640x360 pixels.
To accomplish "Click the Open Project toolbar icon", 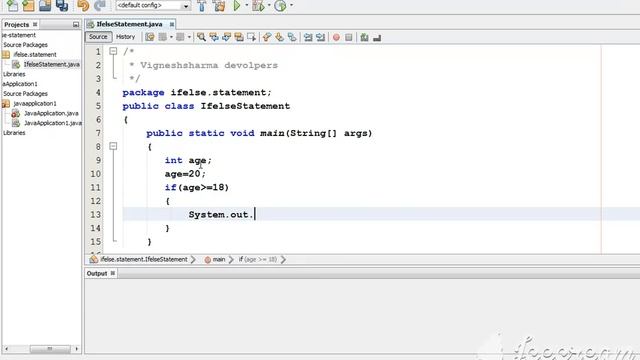I will click(45, 5).
